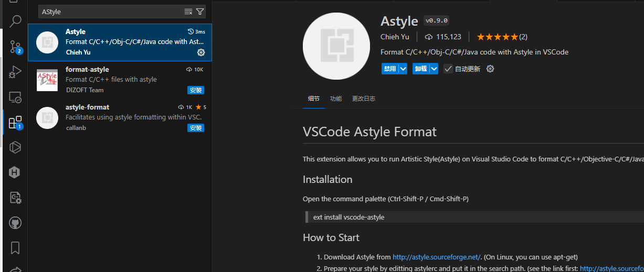Open the hexagon-shaped view below Extensions

tap(15, 147)
